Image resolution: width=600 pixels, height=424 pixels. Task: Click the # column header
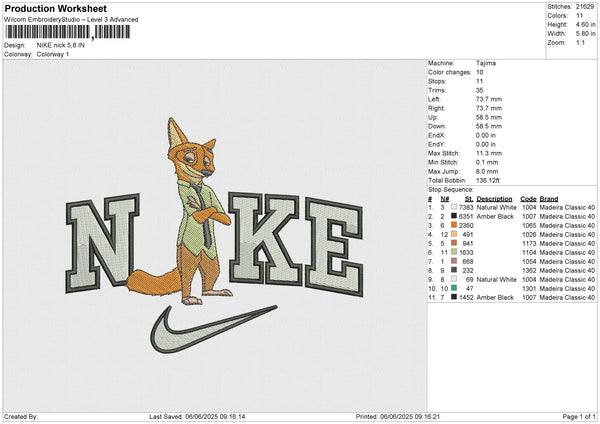click(430, 199)
